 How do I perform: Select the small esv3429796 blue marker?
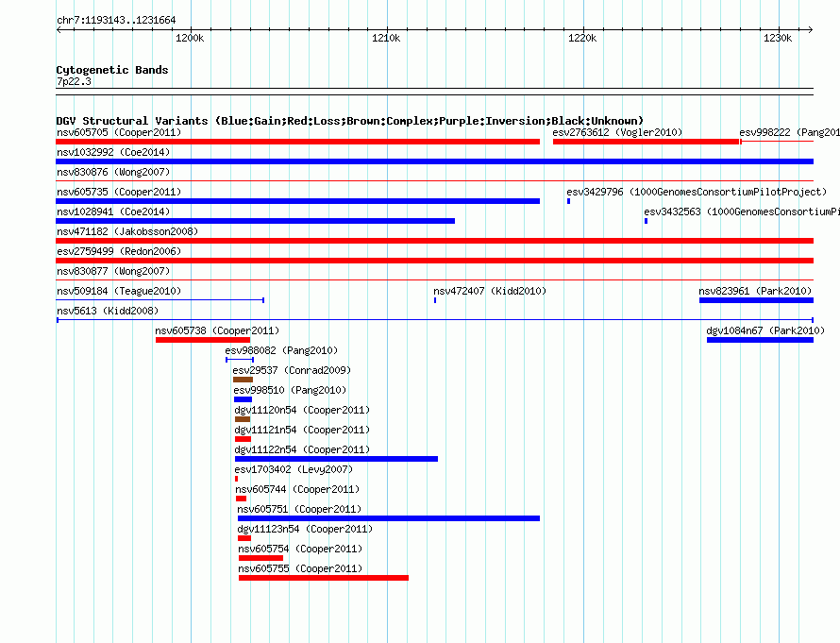point(568,201)
